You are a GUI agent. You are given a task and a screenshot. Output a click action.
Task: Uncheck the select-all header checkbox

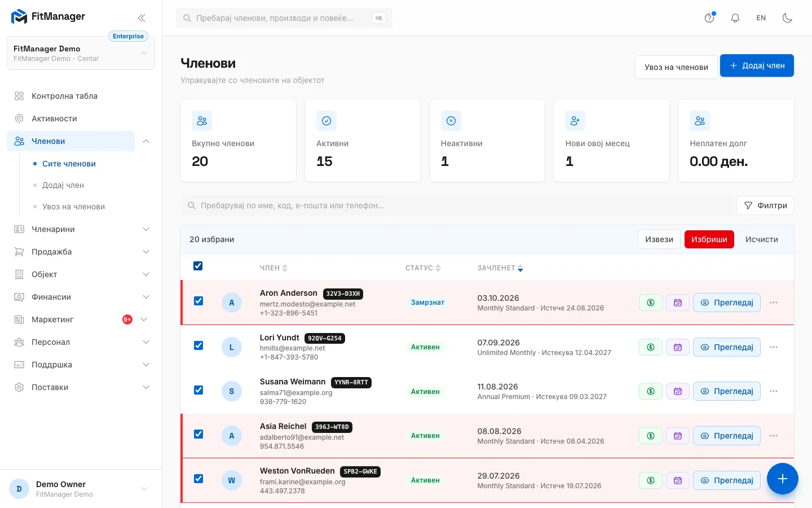click(198, 266)
